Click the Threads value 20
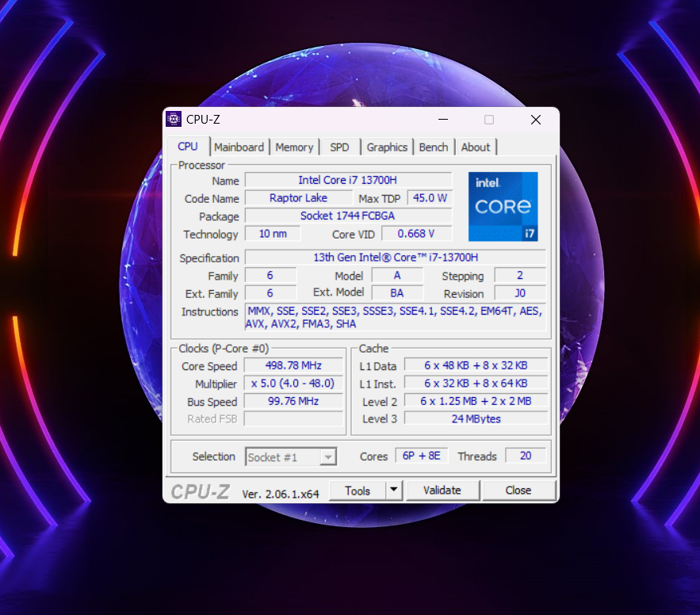Viewport: 700px width, 615px height. pos(526,456)
